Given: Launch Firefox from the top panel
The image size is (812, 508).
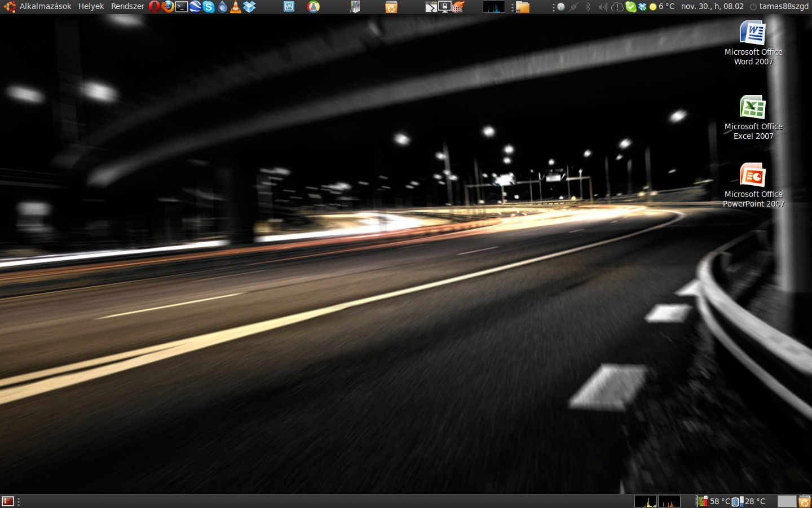Looking at the screenshot, I should pos(168,7).
